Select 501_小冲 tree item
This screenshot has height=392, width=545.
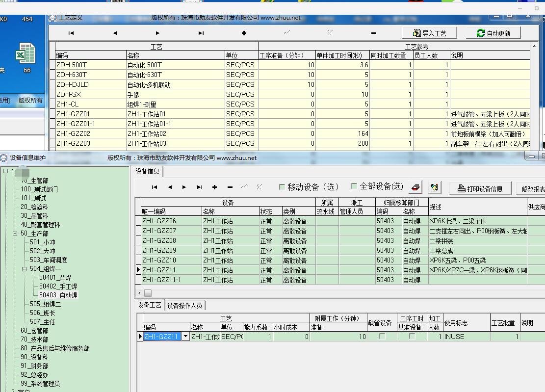(x=42, y=242)
